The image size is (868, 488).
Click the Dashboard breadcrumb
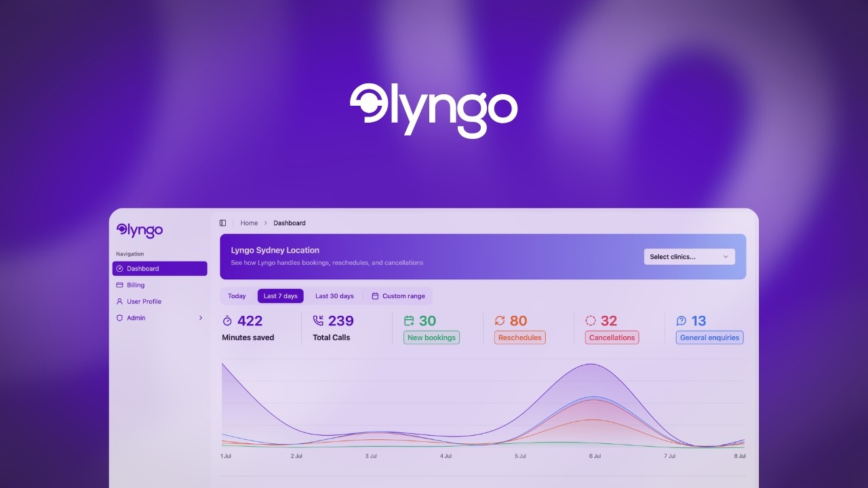point(290,223)
